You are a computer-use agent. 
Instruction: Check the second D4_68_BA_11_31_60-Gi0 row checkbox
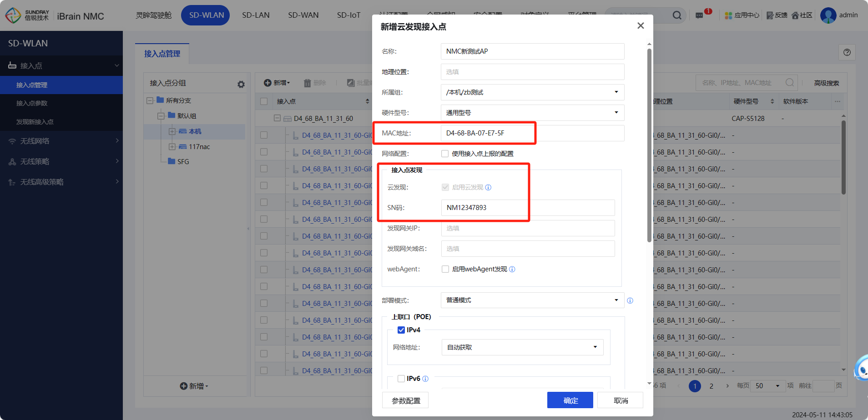click(264, 152)
